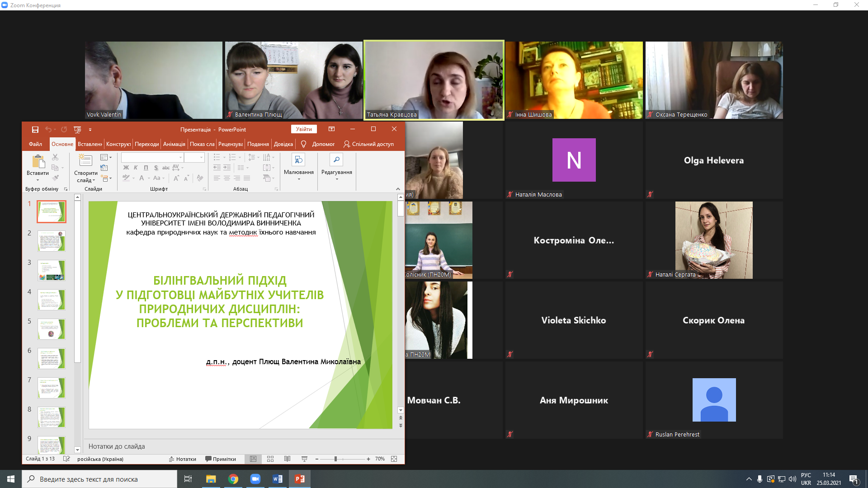Expand the Paste (Вставити) dropdown arrow
Screen dimensions: 868x488
coord(38,180)
